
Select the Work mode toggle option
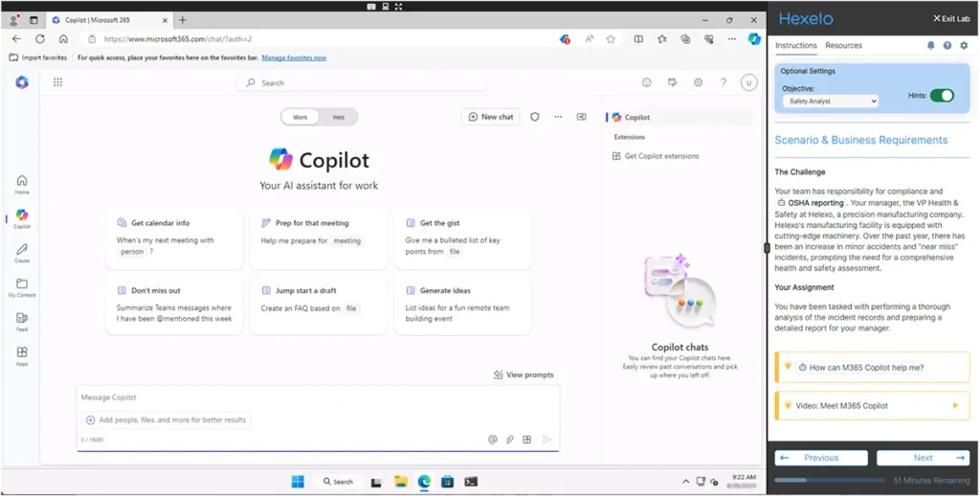tap(300, 117)
